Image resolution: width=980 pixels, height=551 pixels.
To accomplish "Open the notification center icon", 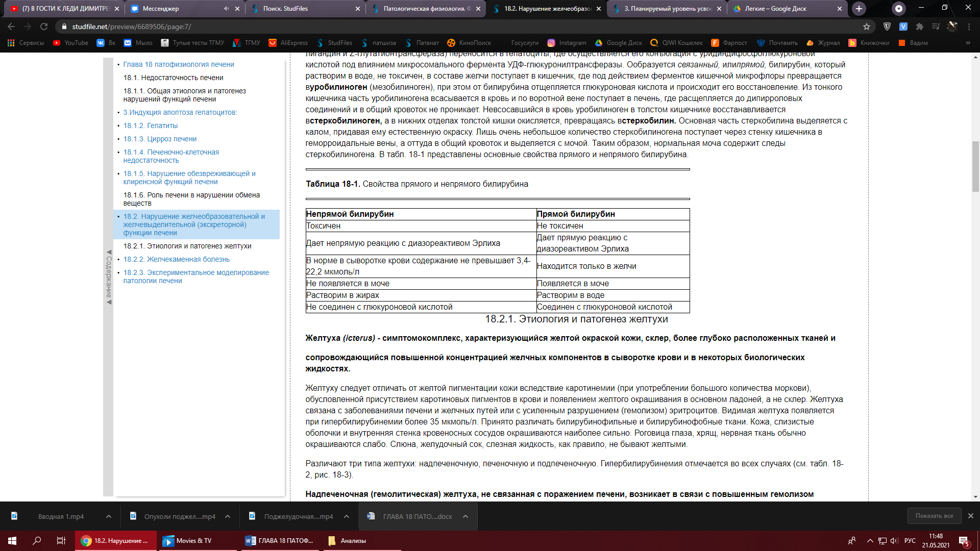I will pyautogui.click(x=964, y=541).
